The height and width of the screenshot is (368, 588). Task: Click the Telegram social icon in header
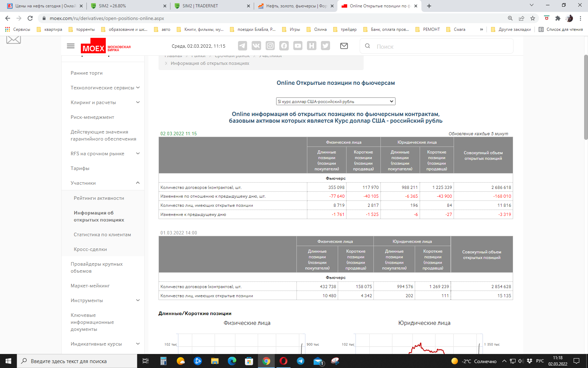click(242, 46)
